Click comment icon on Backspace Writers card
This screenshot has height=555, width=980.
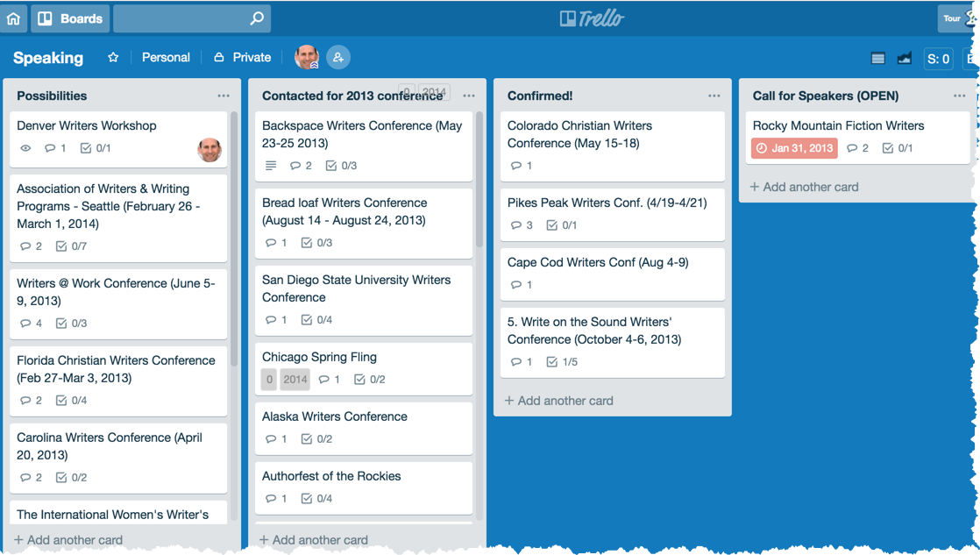point(295,166)
